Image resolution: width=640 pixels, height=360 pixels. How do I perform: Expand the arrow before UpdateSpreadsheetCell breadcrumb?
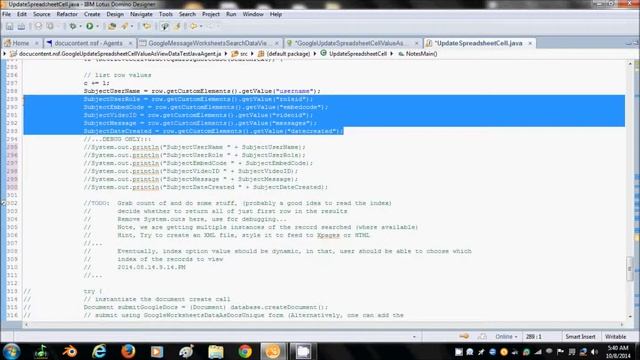pos(315,54)
